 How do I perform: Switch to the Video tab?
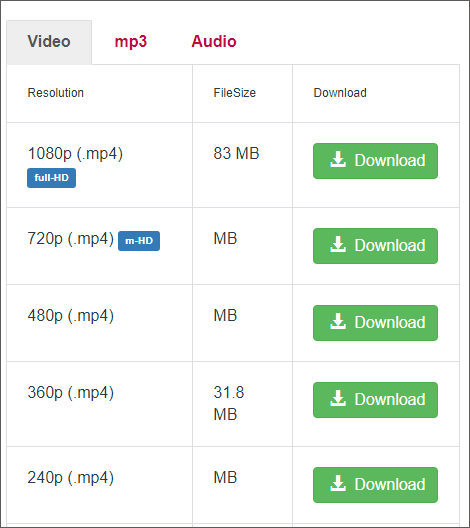49,42
